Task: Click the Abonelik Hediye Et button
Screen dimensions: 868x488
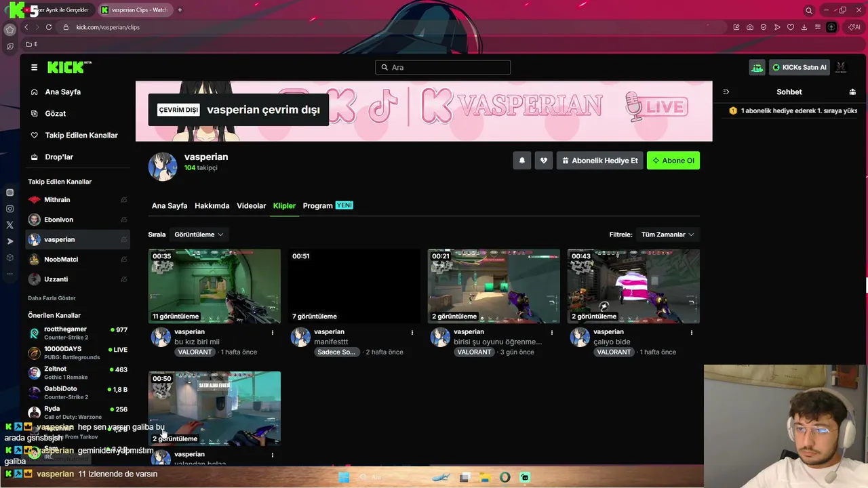Action: (599, 161)
